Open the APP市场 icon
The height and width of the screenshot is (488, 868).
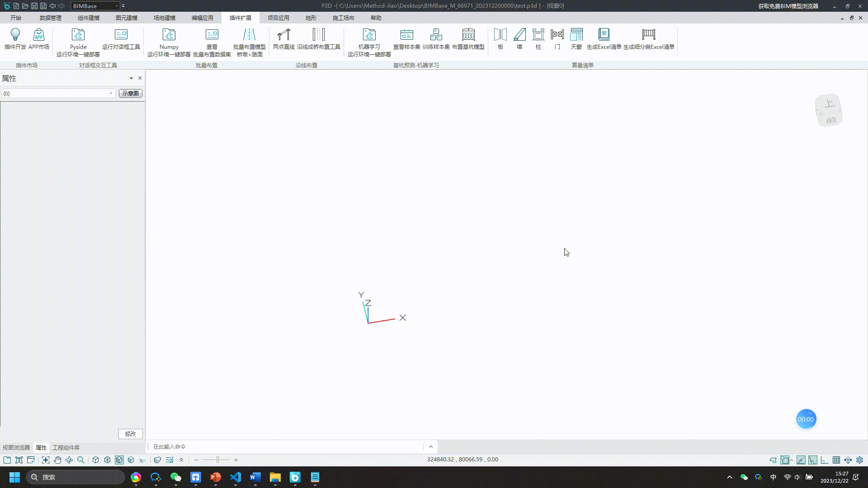pos(39,35)
